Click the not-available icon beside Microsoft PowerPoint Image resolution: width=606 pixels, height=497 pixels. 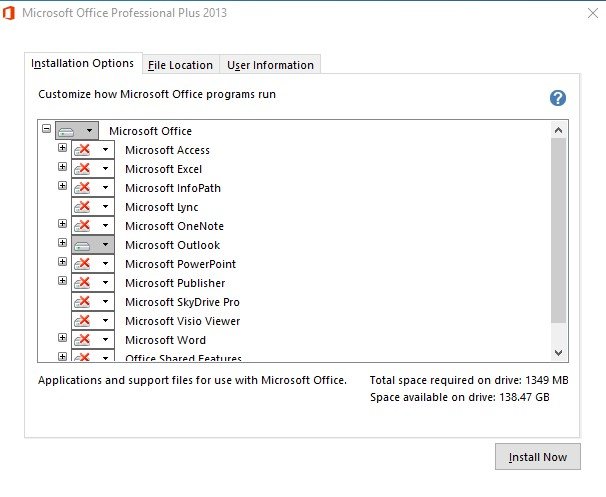pos(82,264)
